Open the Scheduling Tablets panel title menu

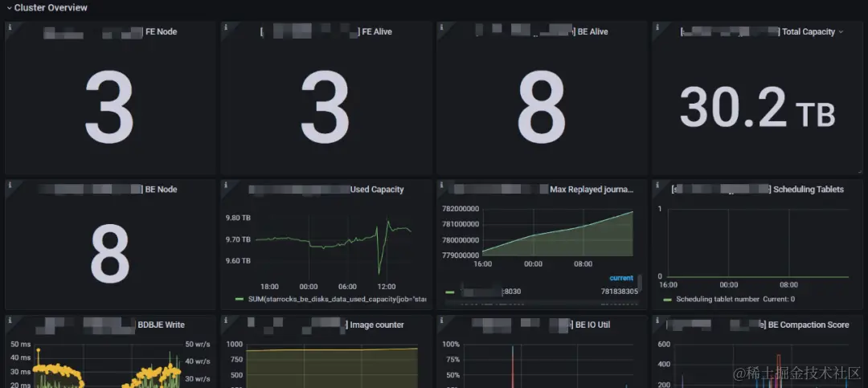(x=757, y=190)
